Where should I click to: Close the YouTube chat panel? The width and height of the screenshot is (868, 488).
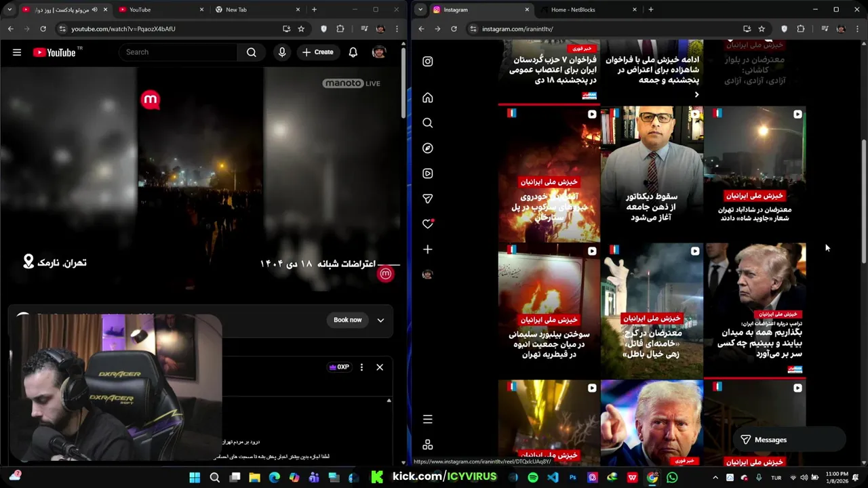[380, 367]
